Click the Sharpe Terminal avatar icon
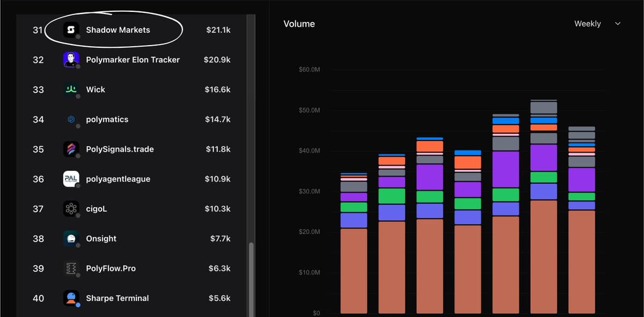The height and width of the screenshot is (317, 644). click(x=71, y=298)
